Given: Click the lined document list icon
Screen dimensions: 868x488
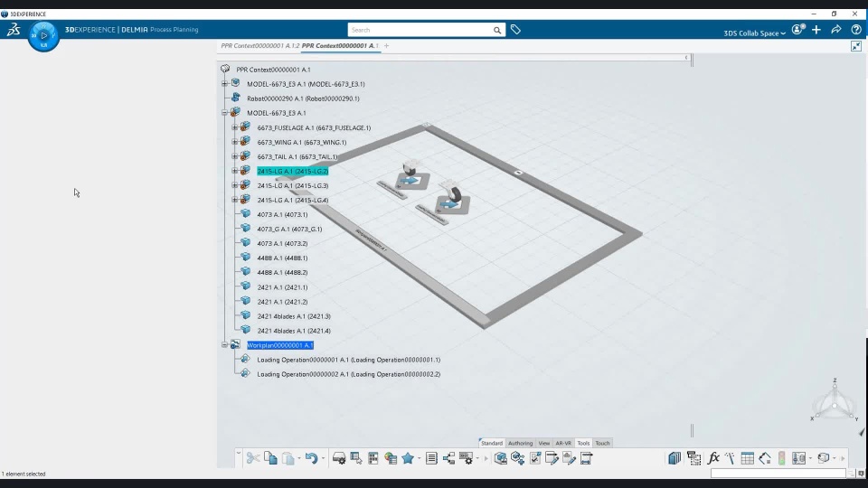Looking at the screenshot, I should 431,458.
